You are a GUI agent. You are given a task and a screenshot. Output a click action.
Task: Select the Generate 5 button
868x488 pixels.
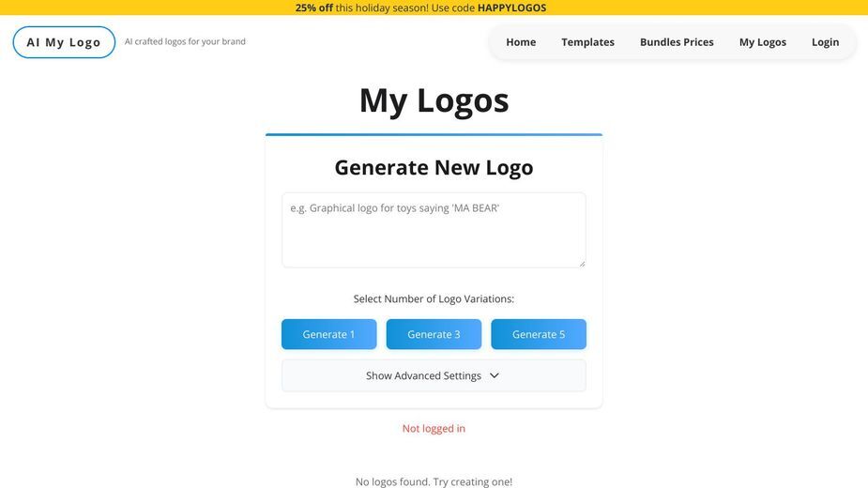pos(539,334)
